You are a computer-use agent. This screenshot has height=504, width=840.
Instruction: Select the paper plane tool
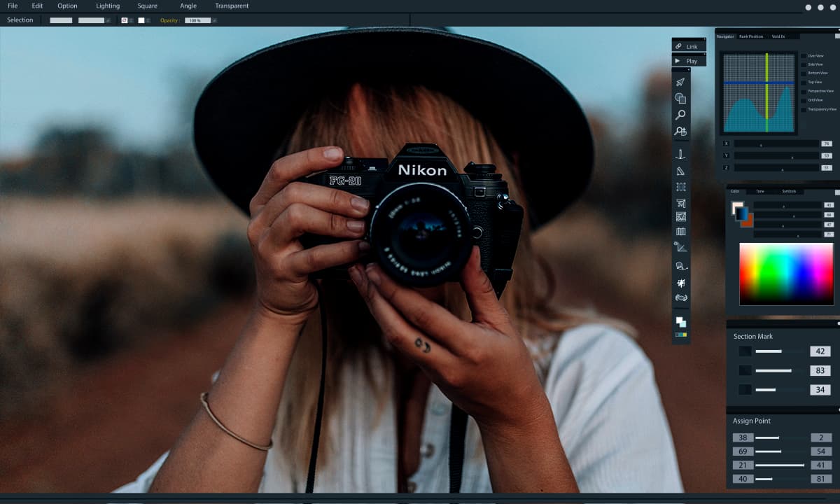[x=680, y=82]
